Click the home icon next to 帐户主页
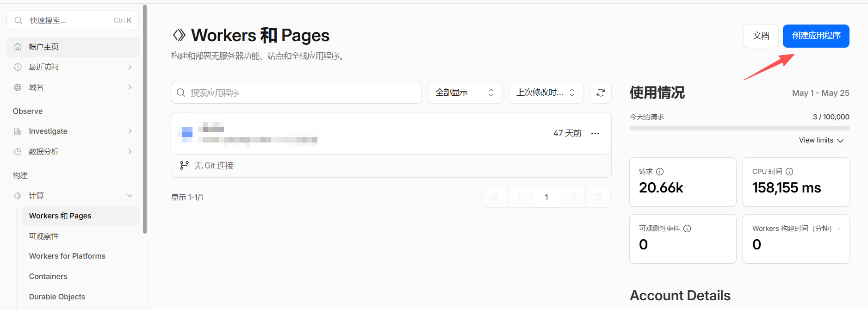Image resolution: width=868 pixels, height=310 pixels. 18,47
